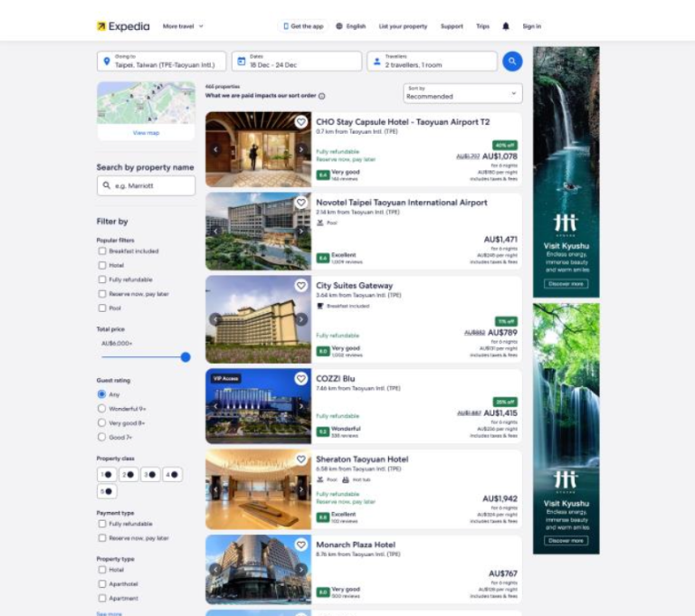Open the notifications bell icon
695x616 pixels.
click(506, 26)
